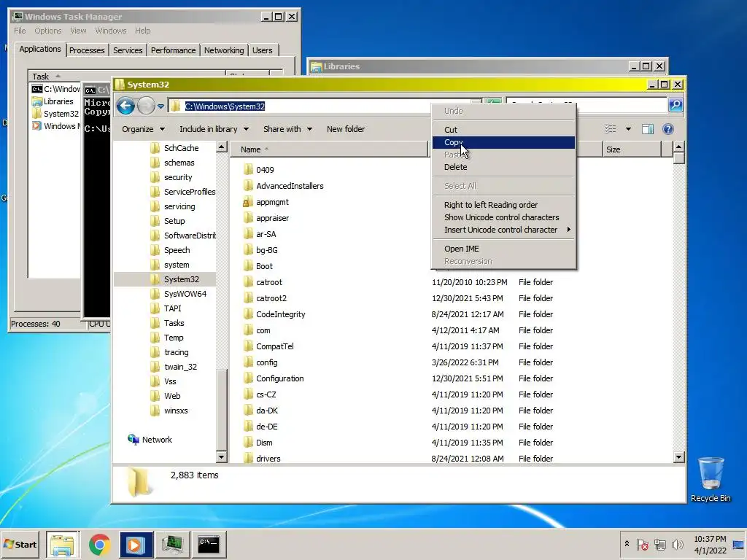This screenshot has height=560, width=747.
Task: Switch to Networking tab in Task Manager
Action: (224, 50)
